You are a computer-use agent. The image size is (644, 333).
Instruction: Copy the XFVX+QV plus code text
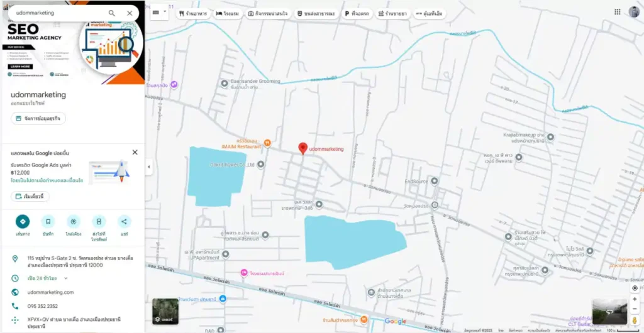(x=74, y=323)
